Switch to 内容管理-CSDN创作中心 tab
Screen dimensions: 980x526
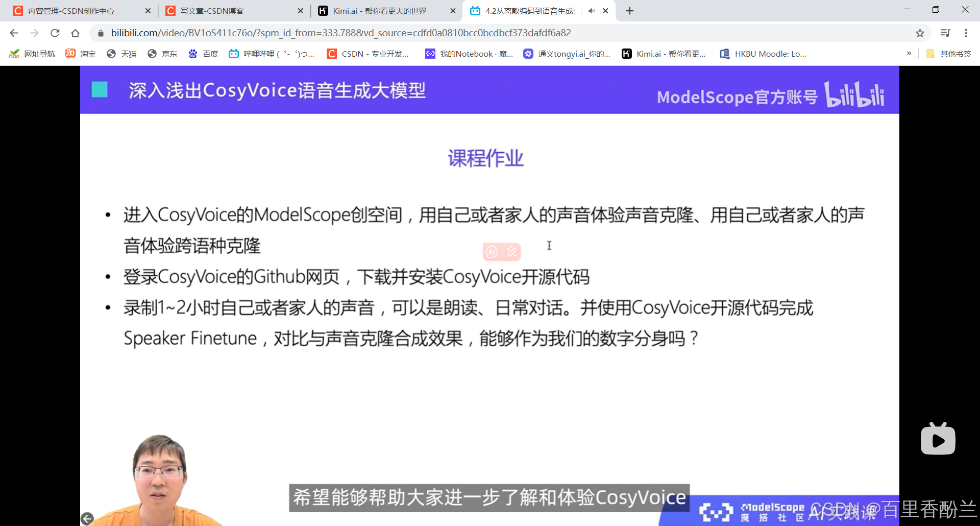pos(82,11)
